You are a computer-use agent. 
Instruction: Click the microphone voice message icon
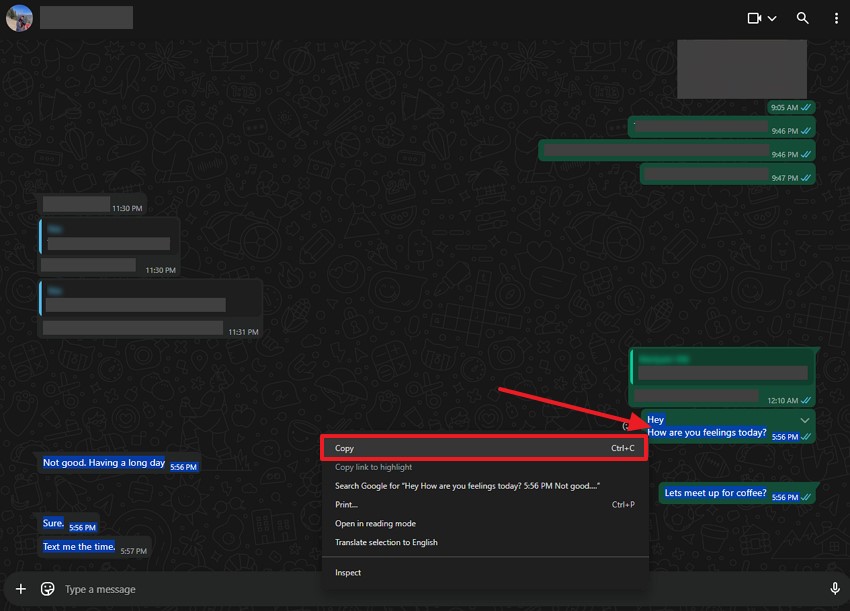point(835,589)
